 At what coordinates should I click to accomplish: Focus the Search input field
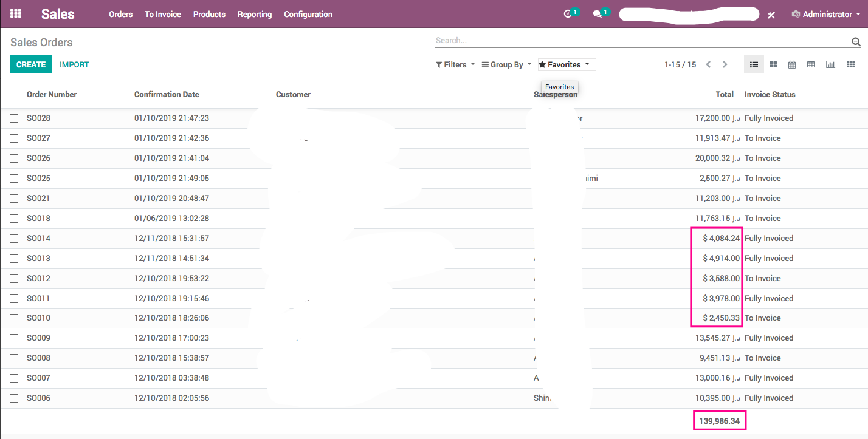pos(643,41)
